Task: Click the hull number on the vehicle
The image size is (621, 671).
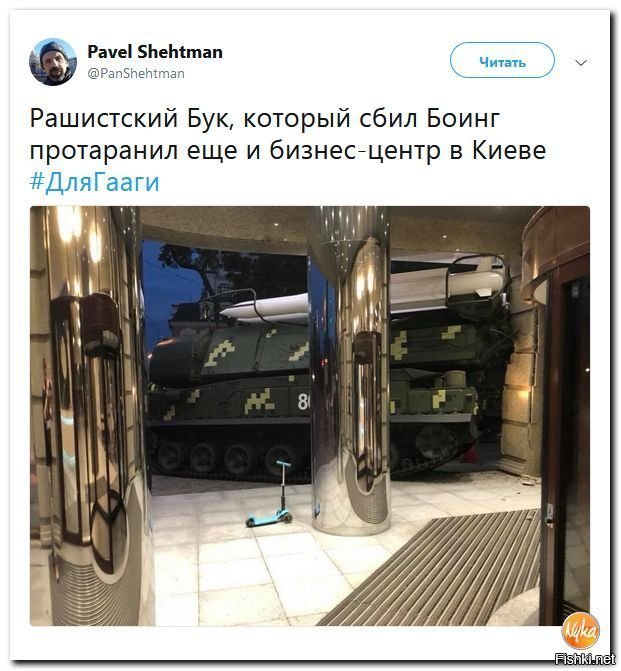Action: pyautogui.click(x=303, y=402)
